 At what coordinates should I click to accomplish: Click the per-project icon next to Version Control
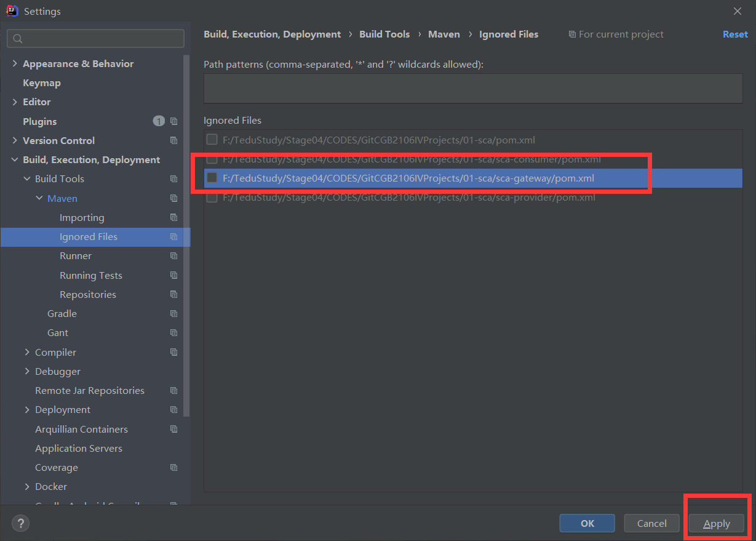click(173, 140)
